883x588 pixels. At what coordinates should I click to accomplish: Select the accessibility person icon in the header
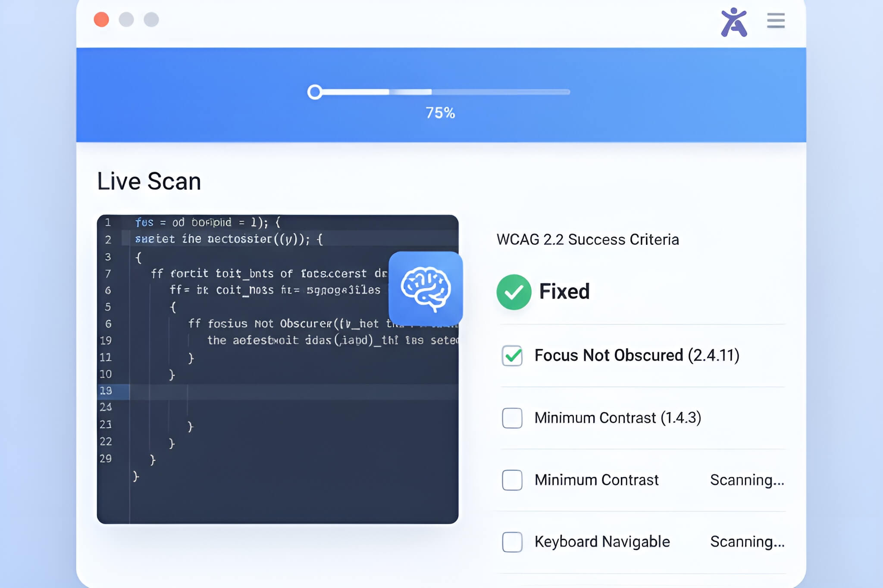[x=734, y=21]
